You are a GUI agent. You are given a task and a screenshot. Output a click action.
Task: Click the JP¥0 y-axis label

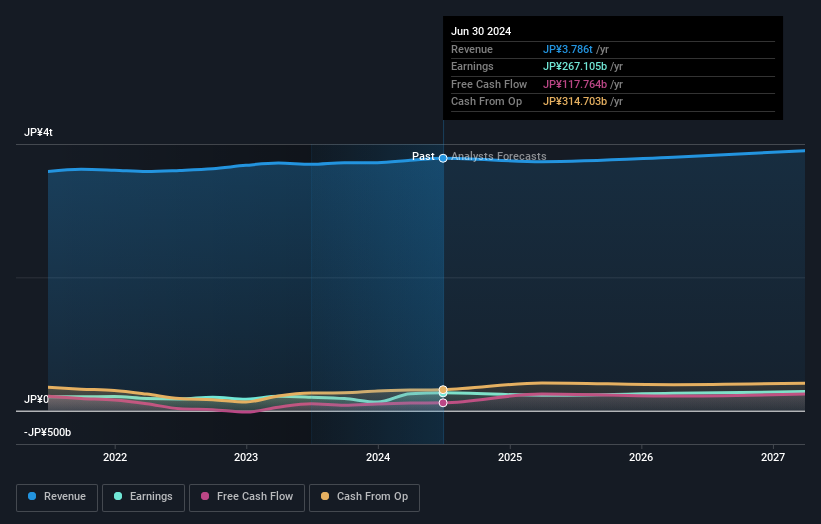point(36,399)
